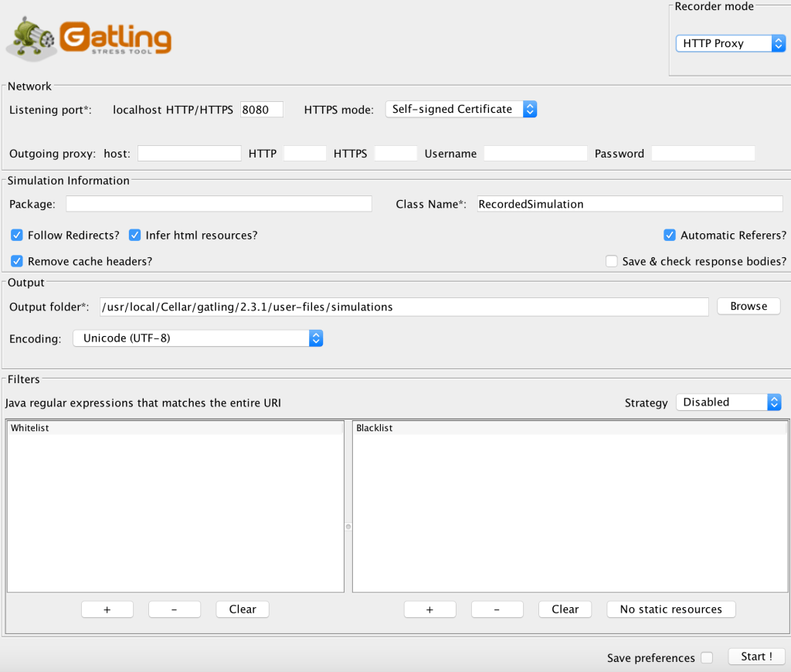Click the No static resources button
The width and height of the screenshot is (791, 672).
[x=670, y=609]
